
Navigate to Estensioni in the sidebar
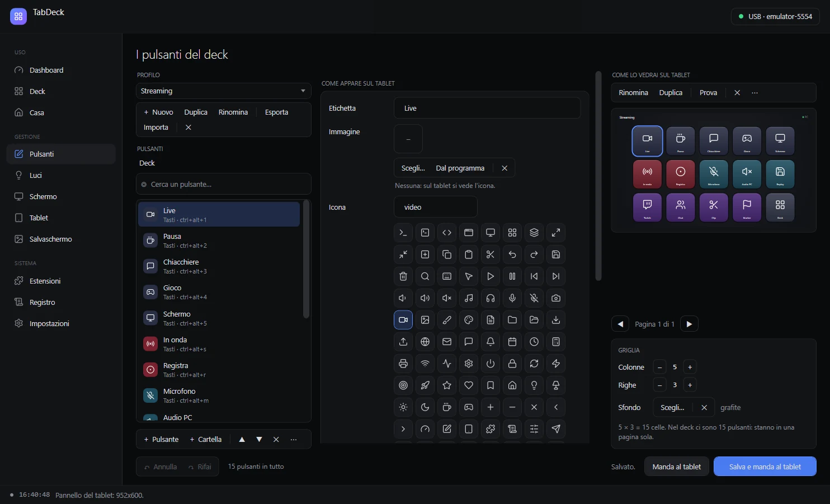pos(61,281)
